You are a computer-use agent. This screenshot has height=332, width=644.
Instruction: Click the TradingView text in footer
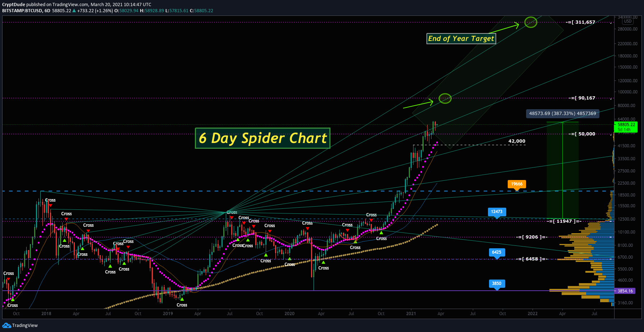click(x=25, y=326)
